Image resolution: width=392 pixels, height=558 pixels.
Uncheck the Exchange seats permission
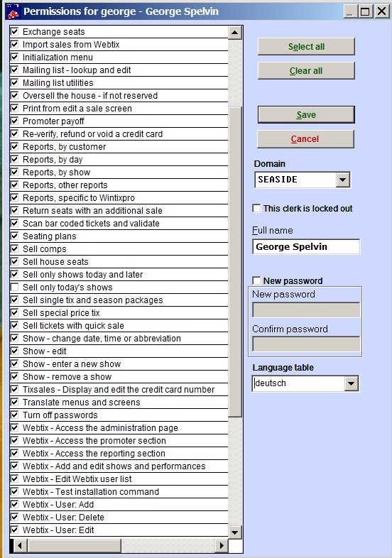pos(15,31)
